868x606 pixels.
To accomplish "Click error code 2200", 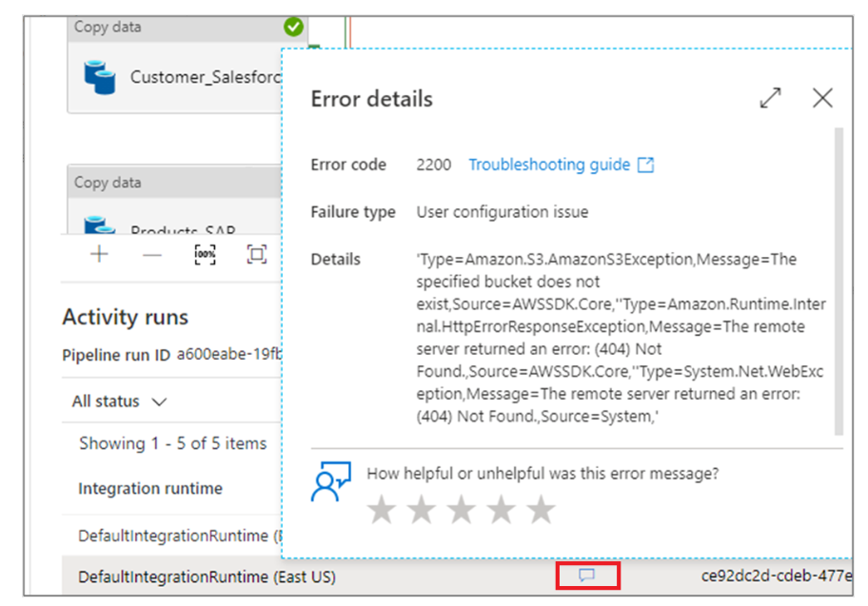I will pos(434,164).
